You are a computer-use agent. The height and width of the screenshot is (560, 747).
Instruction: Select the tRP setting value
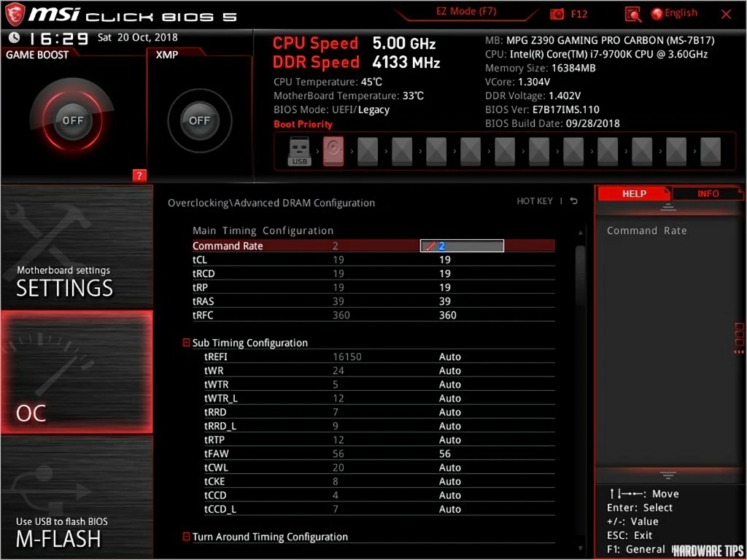445,287
